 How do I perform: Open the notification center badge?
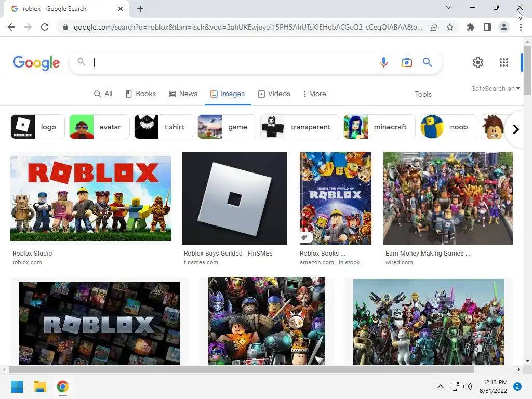[x=517, y=387]
